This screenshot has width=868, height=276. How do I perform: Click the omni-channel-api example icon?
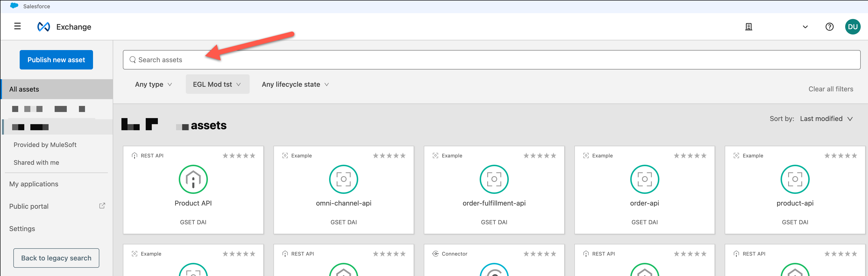click(343, 179)
